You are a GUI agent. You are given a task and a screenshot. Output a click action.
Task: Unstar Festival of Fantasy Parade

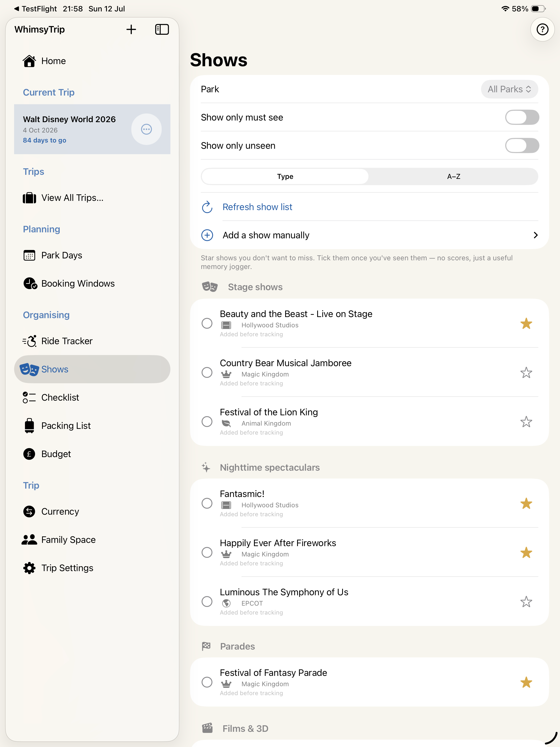526,682
